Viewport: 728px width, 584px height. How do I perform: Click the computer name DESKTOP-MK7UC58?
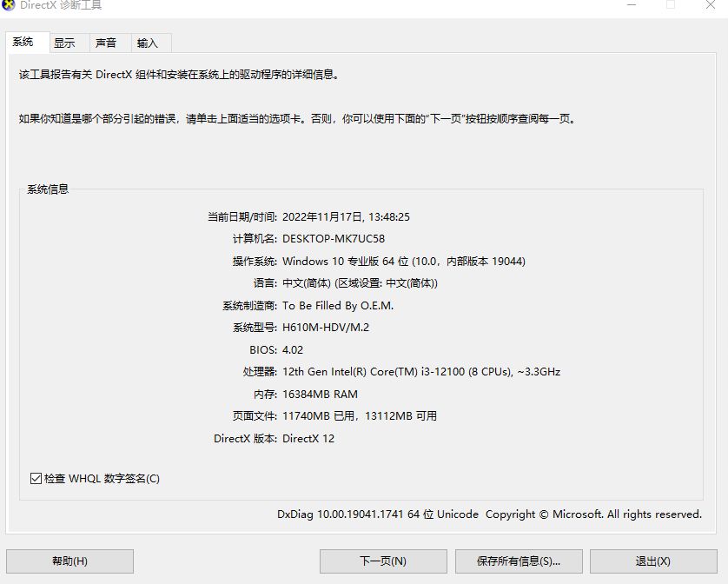click(334, 239)
